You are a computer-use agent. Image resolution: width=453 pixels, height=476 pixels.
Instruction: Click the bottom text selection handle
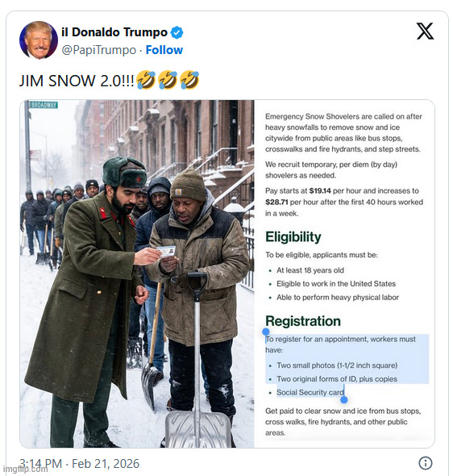(x=344, y=400)
